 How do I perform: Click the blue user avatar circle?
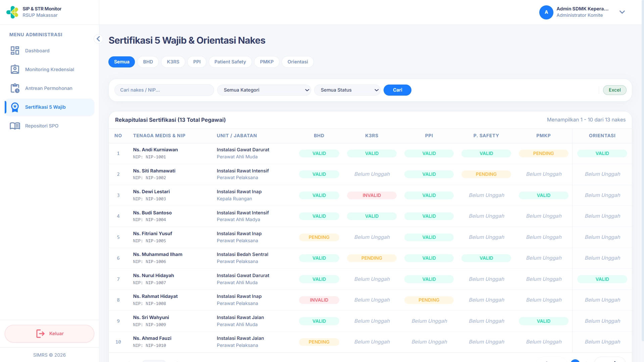546,12
